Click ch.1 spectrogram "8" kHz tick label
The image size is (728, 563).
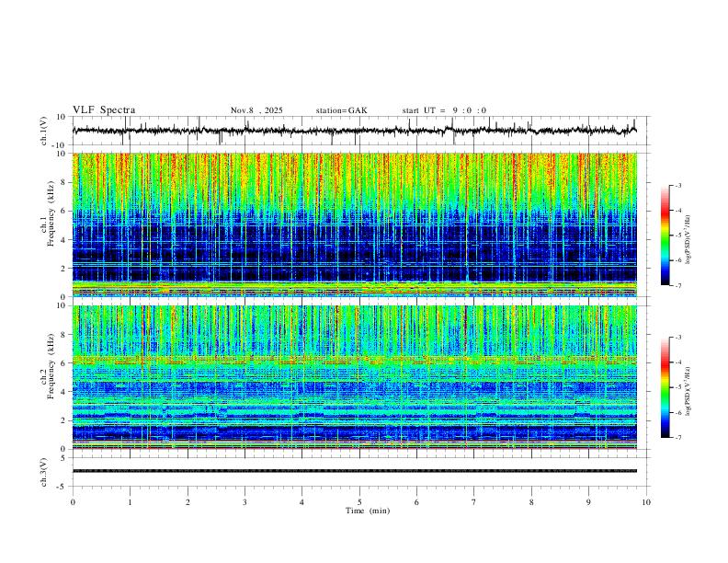coord(64,182)
